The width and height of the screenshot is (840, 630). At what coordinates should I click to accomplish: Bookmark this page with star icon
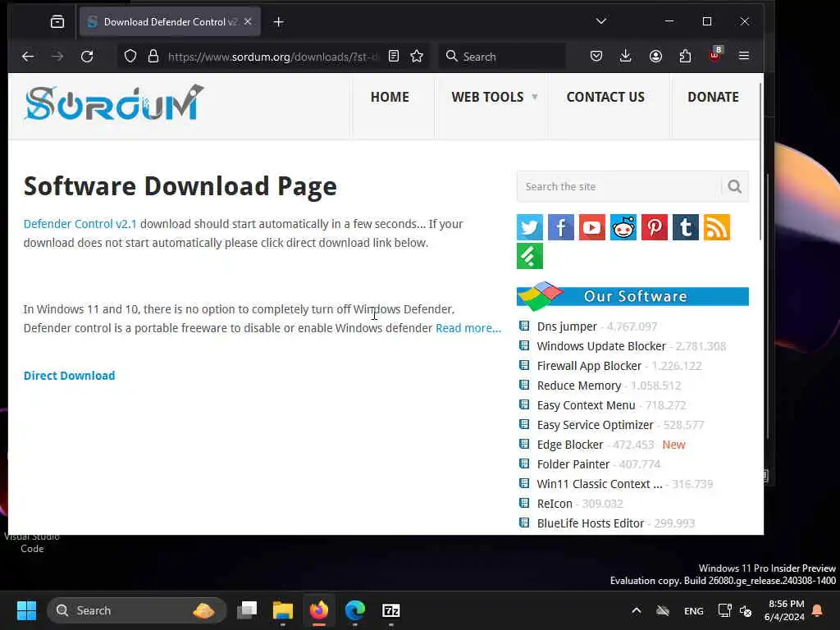pyautogui.click(x=417, y=57)
